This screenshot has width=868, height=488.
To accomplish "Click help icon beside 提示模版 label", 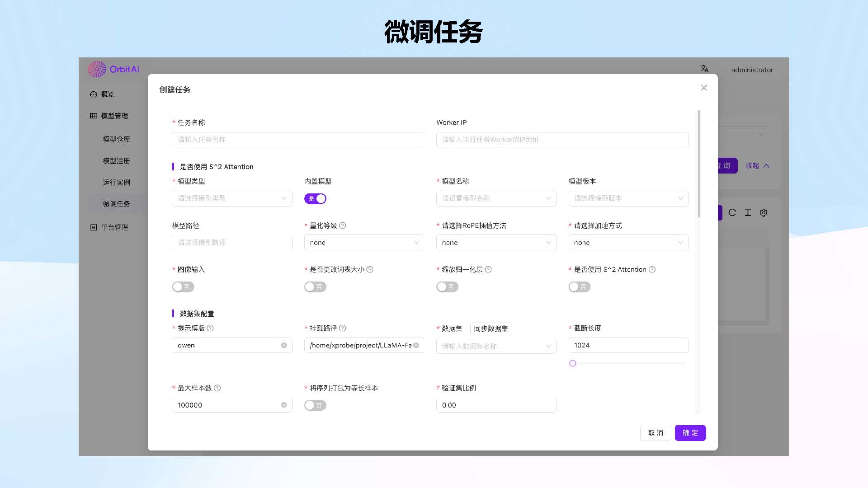I will click(210, 328).
